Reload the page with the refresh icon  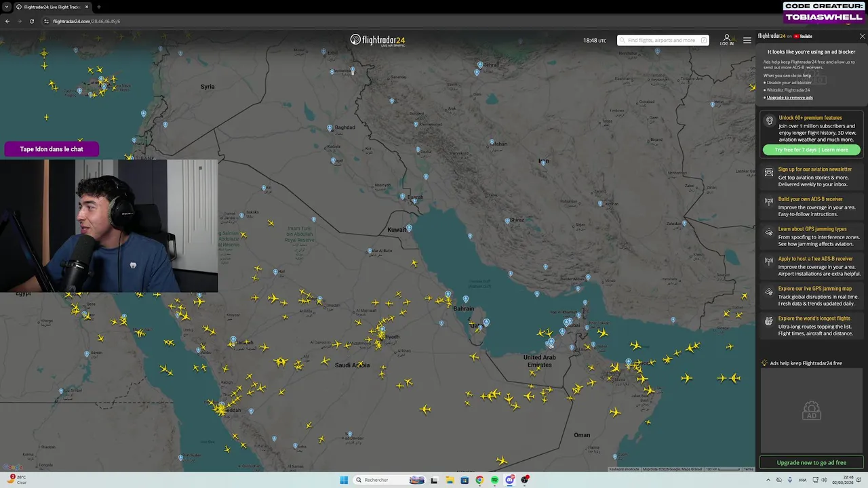(x=31, y=21)
